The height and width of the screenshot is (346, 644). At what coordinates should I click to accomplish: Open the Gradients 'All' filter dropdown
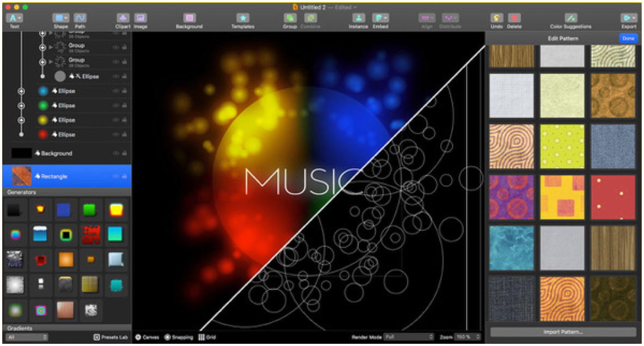click(27, 337)
